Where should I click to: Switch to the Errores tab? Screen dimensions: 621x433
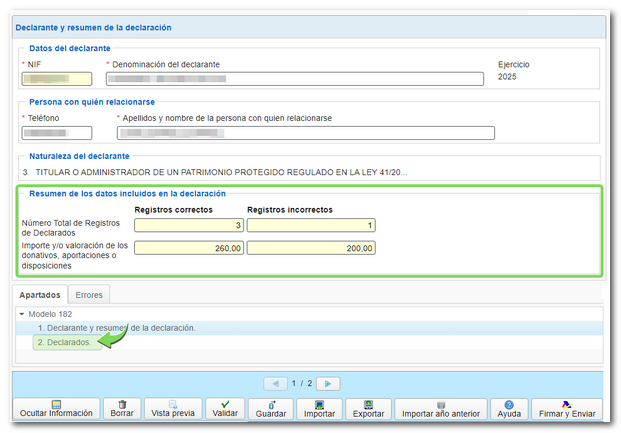tap(89, 295)
